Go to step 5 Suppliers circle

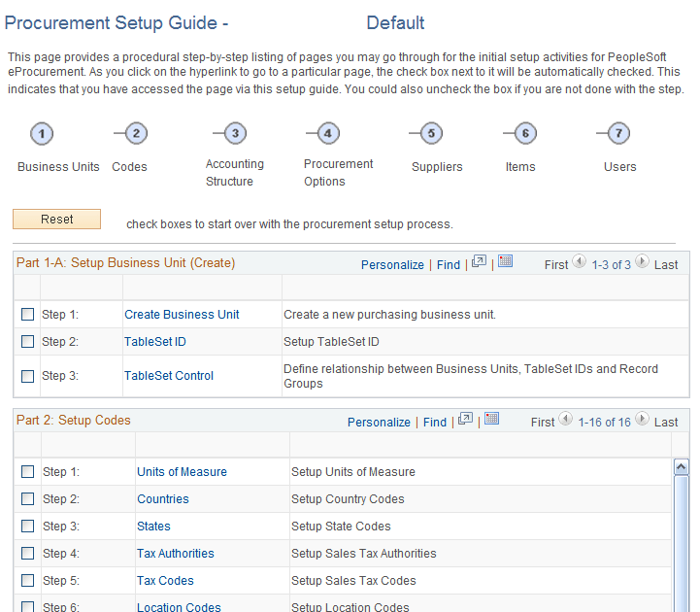tap(431, 133)
